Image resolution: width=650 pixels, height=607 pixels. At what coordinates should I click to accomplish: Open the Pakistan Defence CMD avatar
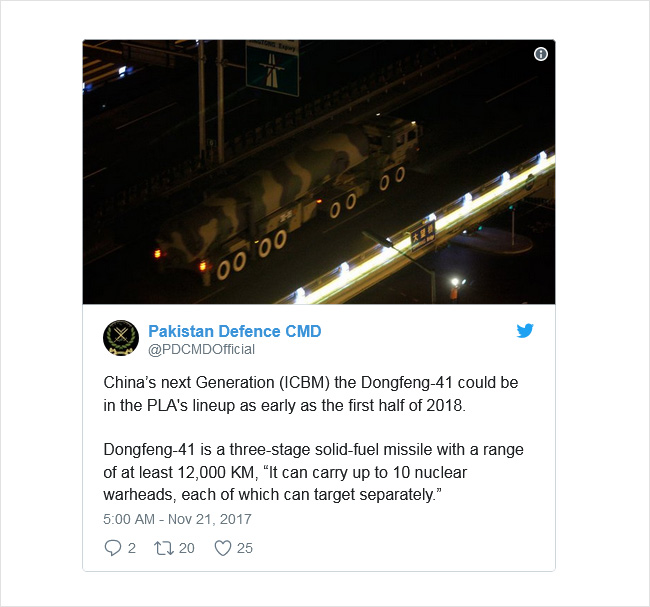pyautogui.click(x=121, y=338)
